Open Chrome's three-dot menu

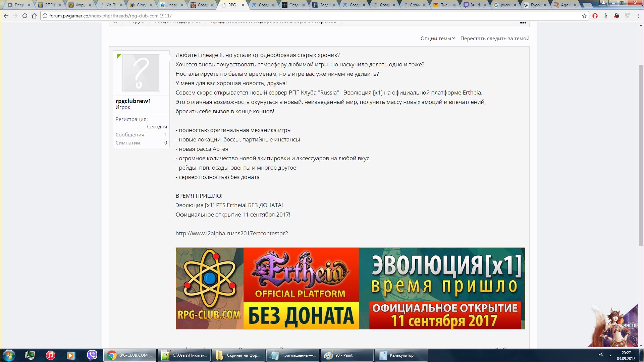(638, 16)
